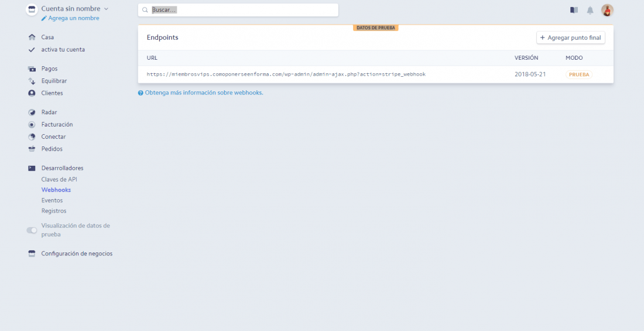Click the PRUEBA mode badge
Screen dimensions: 644x331
point(579,75)
